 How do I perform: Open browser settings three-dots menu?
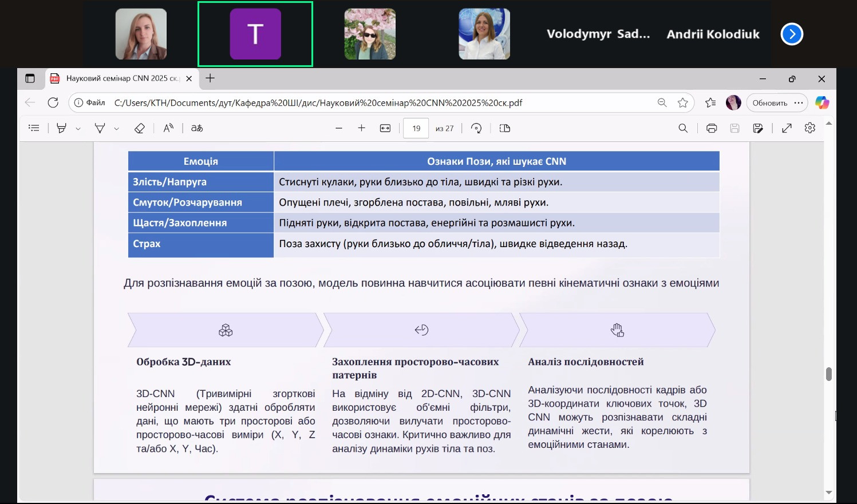799,103
